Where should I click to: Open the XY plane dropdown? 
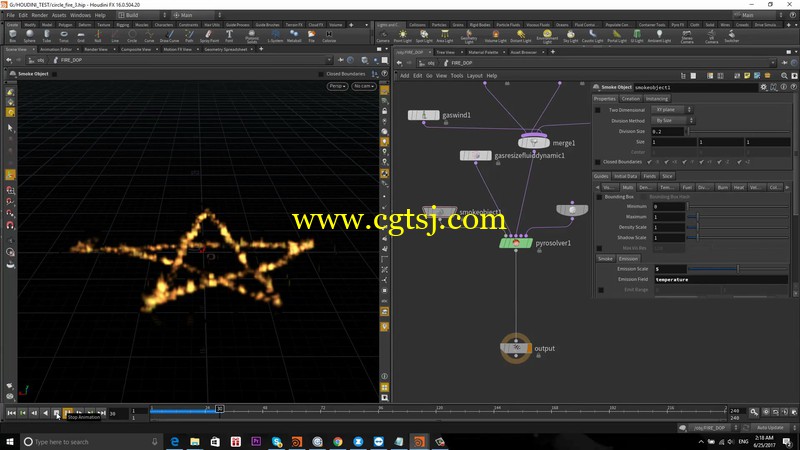point(672,110)
